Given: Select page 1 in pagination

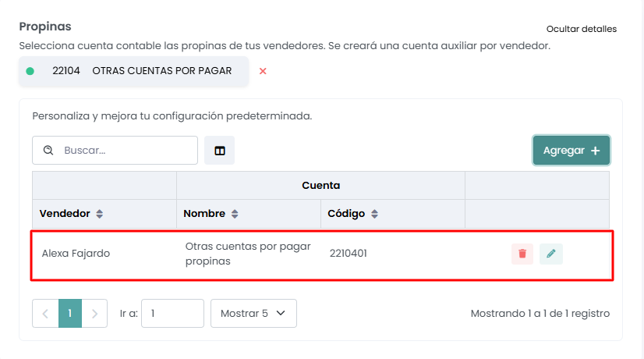Looking at the screenshot, I should [x=70, y=314].
